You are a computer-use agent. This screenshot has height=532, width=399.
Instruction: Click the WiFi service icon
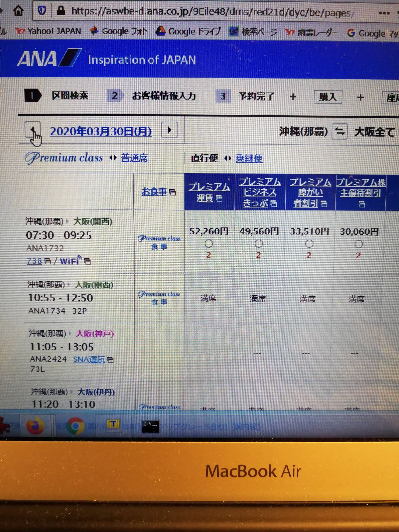pos(70,260)
